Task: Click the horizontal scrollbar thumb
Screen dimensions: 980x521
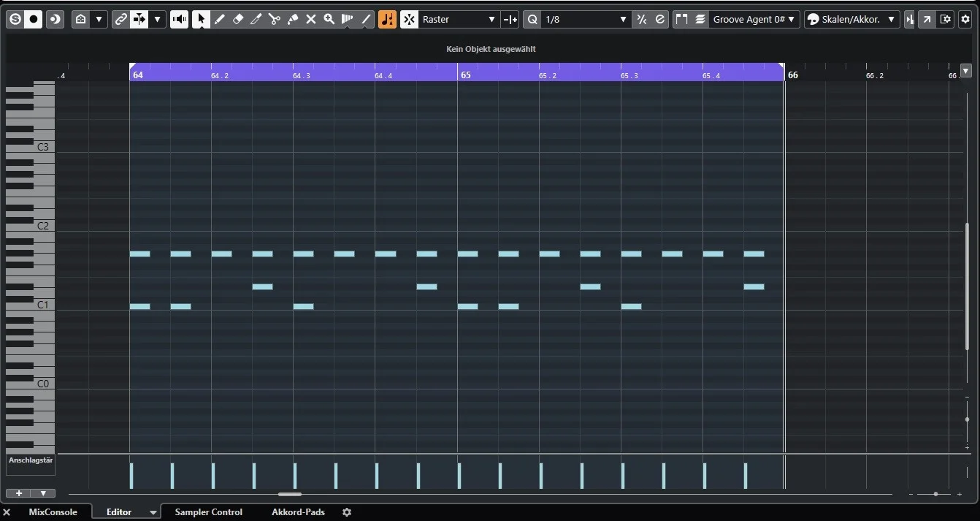Action: (290, 495)
